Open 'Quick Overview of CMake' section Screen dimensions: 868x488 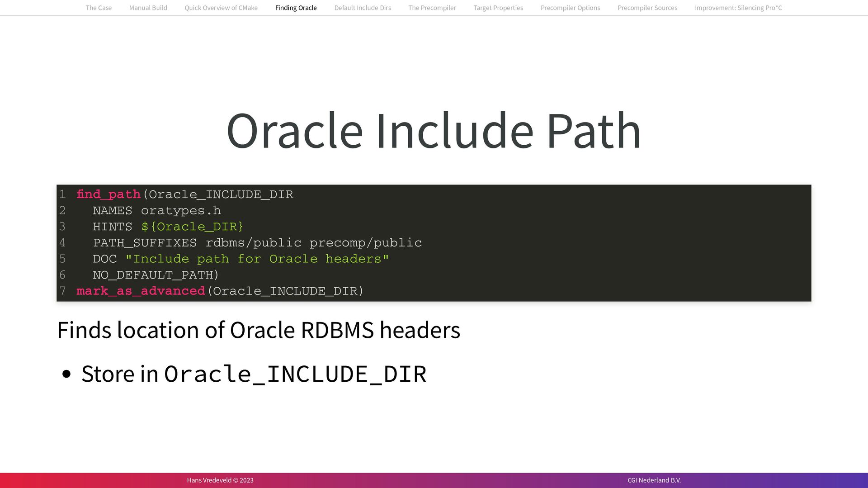point(221,8)
